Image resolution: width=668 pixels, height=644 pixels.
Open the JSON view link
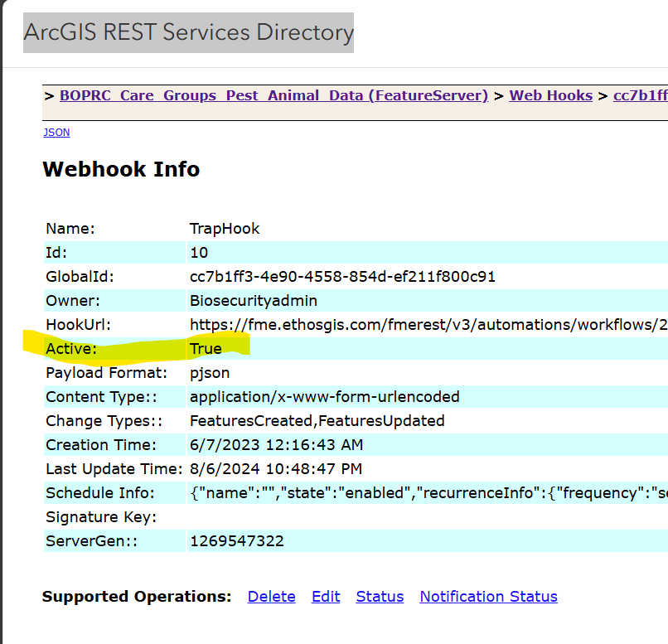[56, 132]
